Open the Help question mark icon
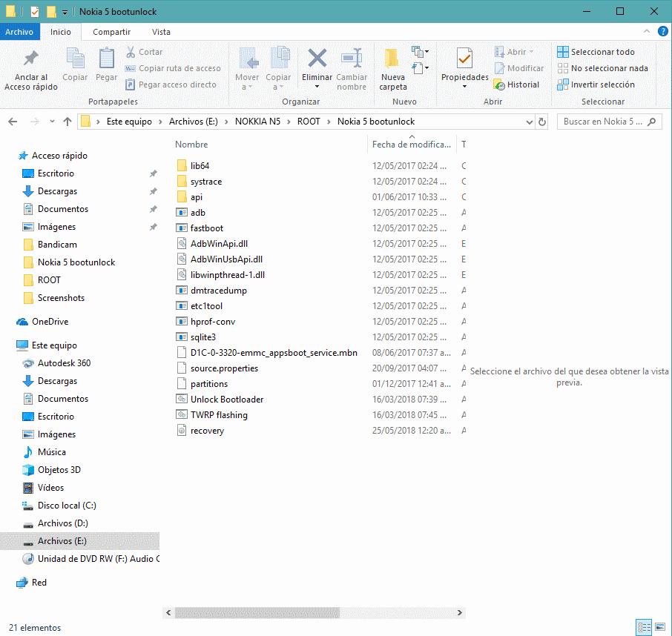This screenshot has height=636, width=672. (662, 31)
